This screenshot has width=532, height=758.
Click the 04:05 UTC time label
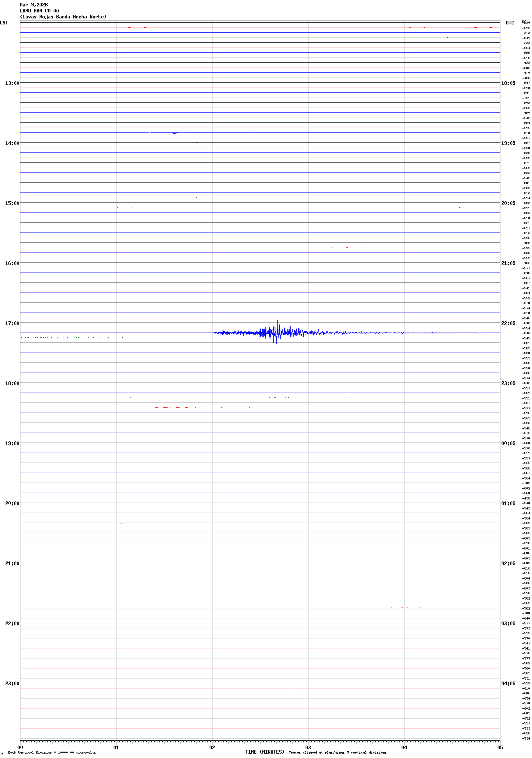(x=508, y=684)
